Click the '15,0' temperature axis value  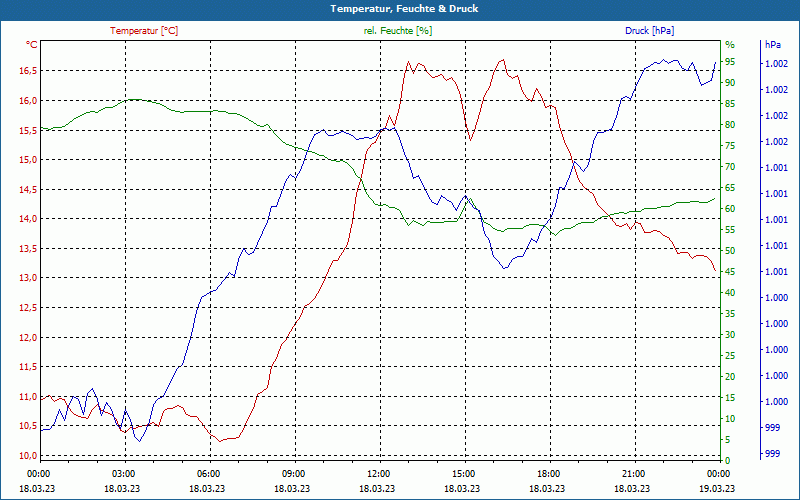pyautogui.click(x=28, y=160)
